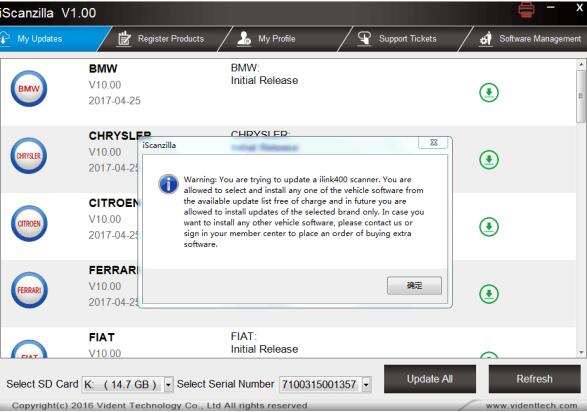Click www.videnttech.com link in footer
Image resolution: width=587 pixels, height=412 pixels.
(532, 406)
